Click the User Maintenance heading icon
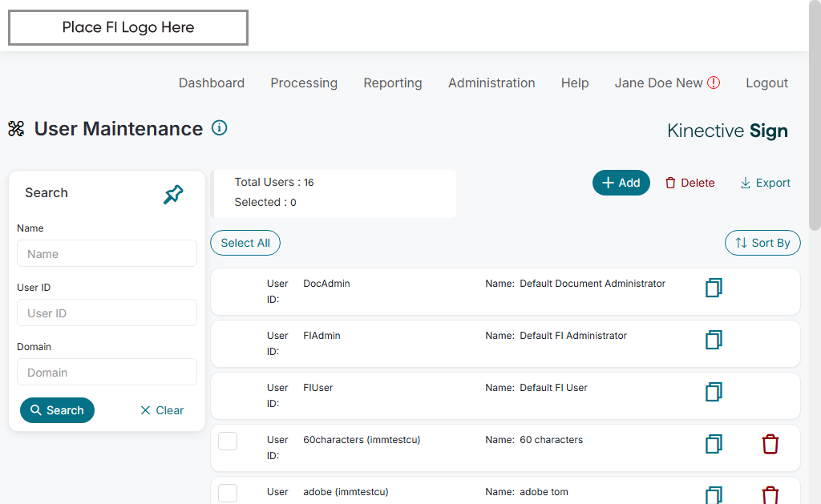Viewport: 821px width, 504px height. pyautogui.click(x=16, y=128)
